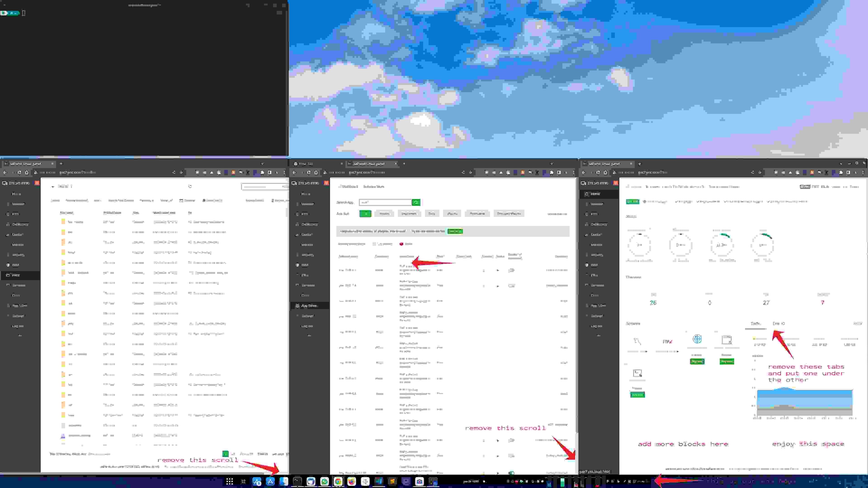Viewport: 868px width, 488px height.
Task: Click the Log out link in the sidebar
Action: point(307,326)
